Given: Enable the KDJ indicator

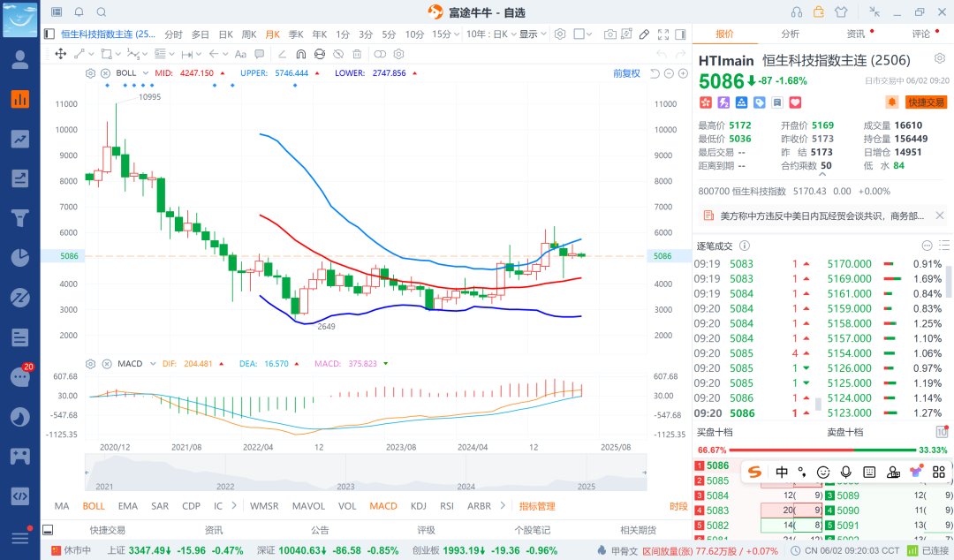Looking at the screenshot, I should [418, 506].
